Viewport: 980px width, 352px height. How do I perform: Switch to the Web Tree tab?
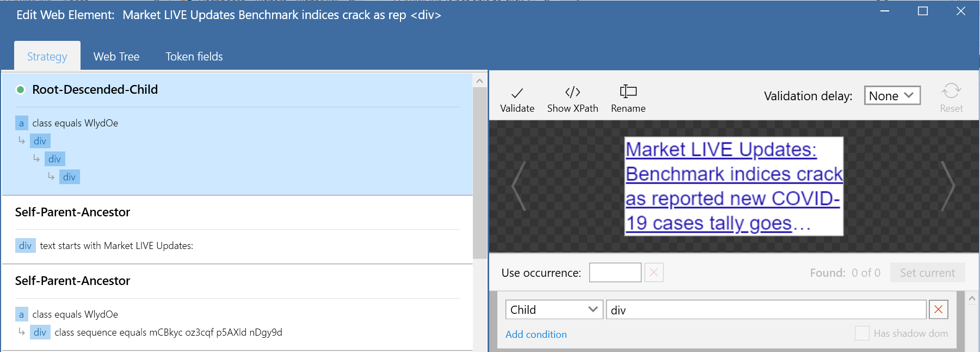click(116, 57)
